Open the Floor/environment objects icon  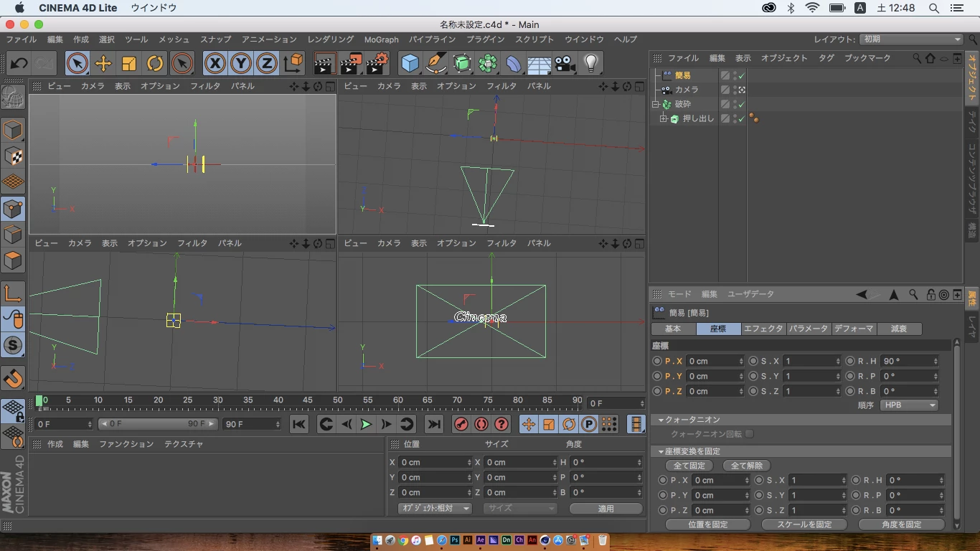coord(540,63)
